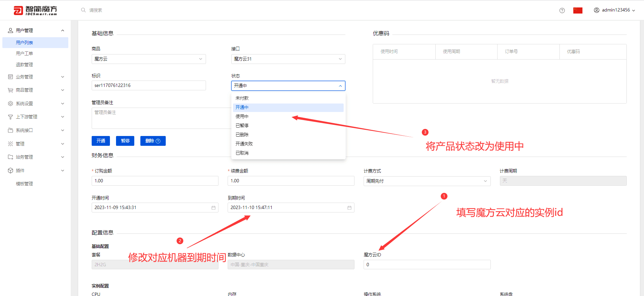Select 使用中 status option
This screenshot has width=644, height=296.
point(288,116)
